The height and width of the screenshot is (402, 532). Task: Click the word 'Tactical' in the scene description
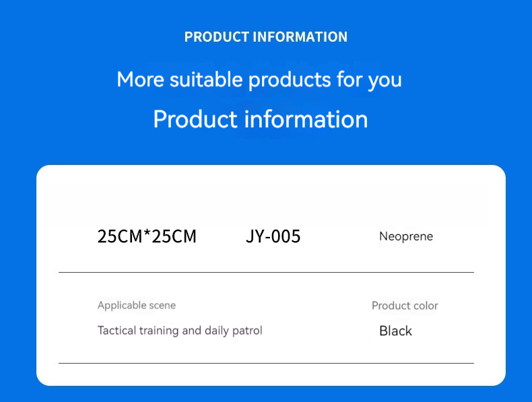coord(117,331)
